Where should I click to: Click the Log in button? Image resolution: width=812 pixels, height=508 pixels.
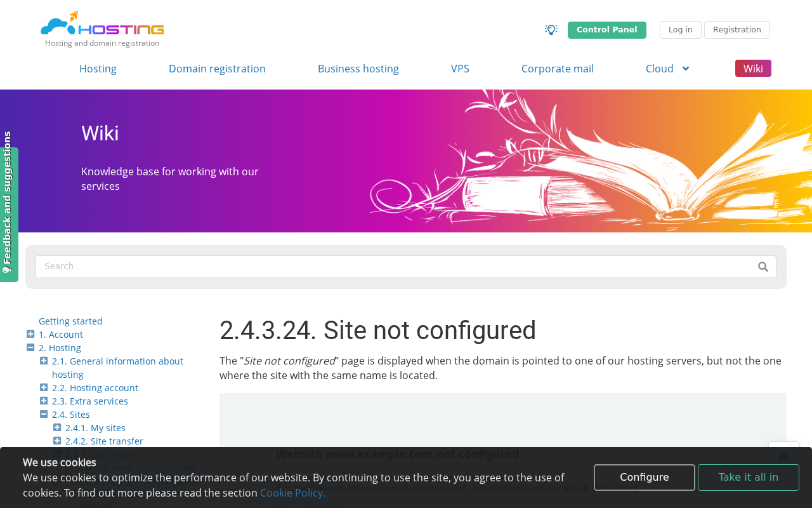click(x=681, y=30)
